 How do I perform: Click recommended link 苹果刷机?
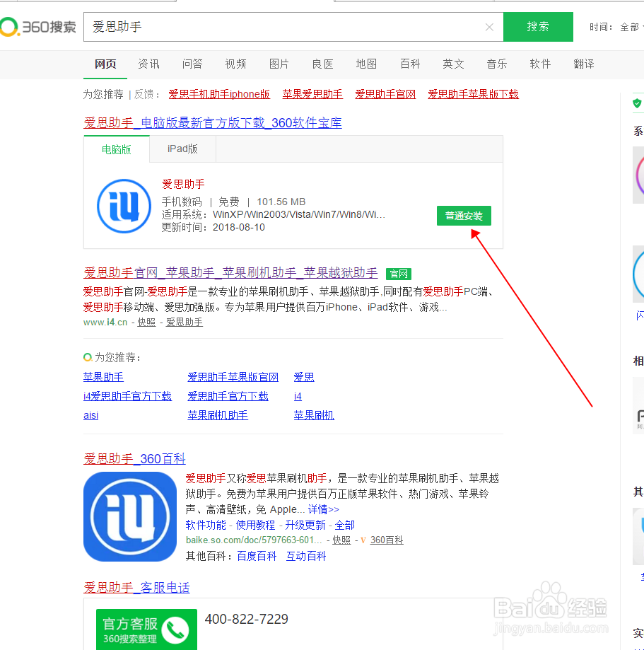pyautogui.click(x=314, y=415)
